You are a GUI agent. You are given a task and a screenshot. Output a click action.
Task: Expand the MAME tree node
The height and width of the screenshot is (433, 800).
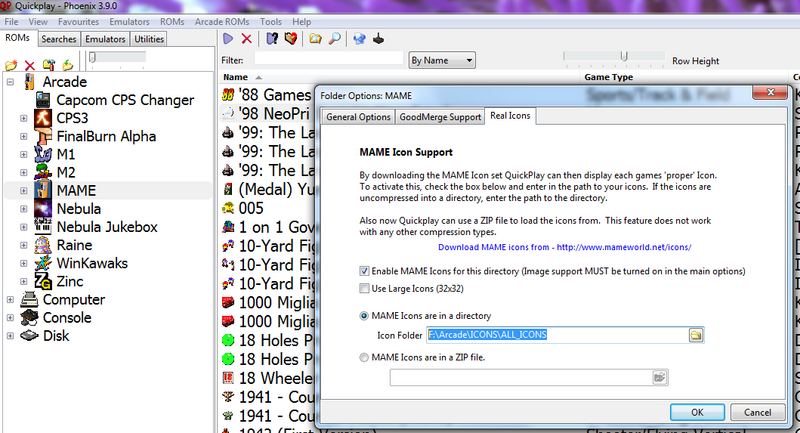coord(23,191)
